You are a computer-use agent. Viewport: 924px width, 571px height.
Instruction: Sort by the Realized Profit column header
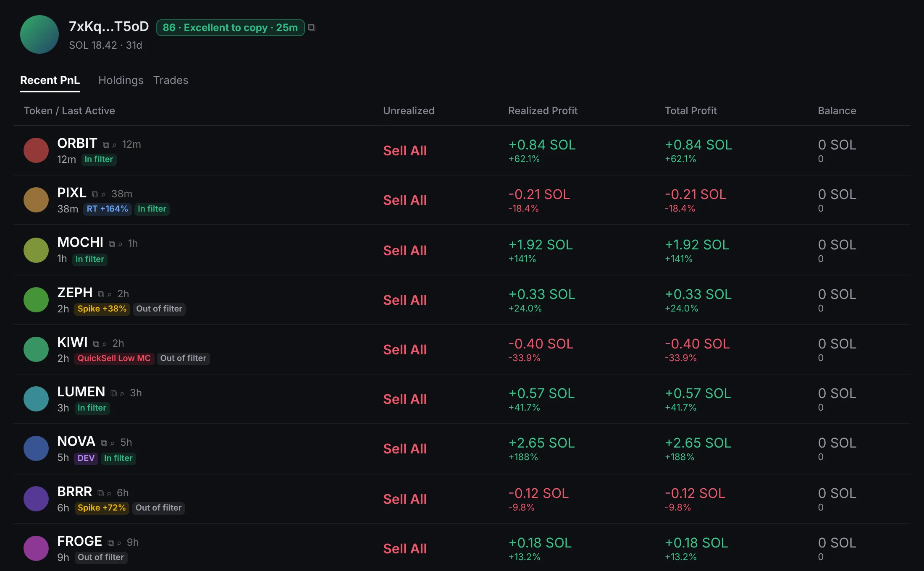point(543,111)
